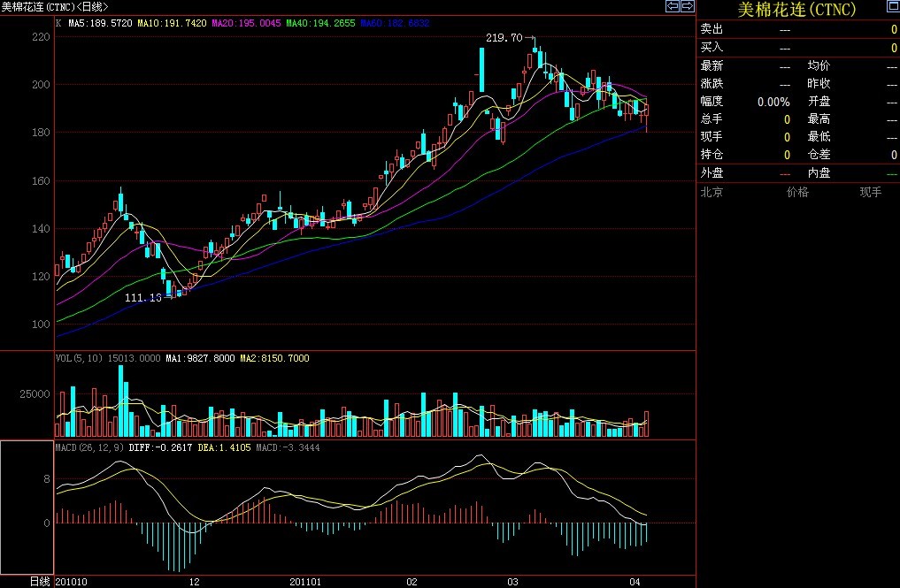Click the 111.13 low price marker
900x588 pixels.
tap(142, 298)
